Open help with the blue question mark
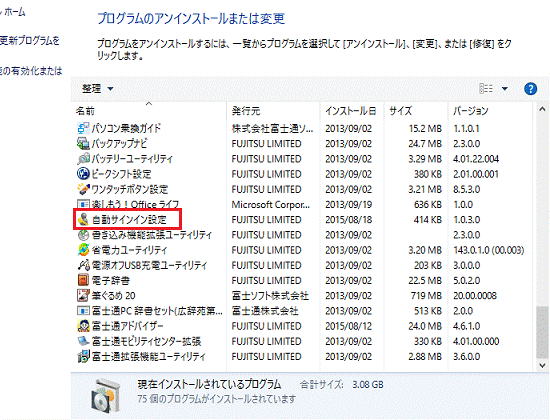Viewport: 550px width, 420px height. click(530, 89)
